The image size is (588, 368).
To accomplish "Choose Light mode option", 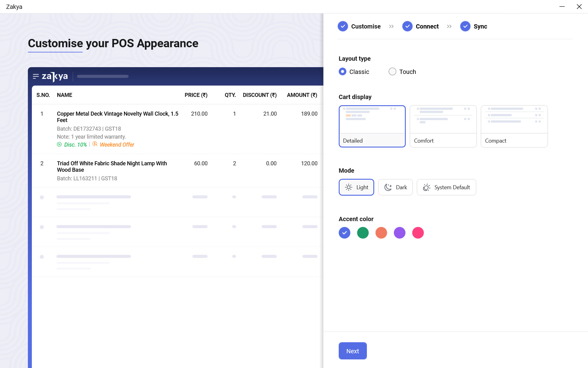I will tap(356, 187).
